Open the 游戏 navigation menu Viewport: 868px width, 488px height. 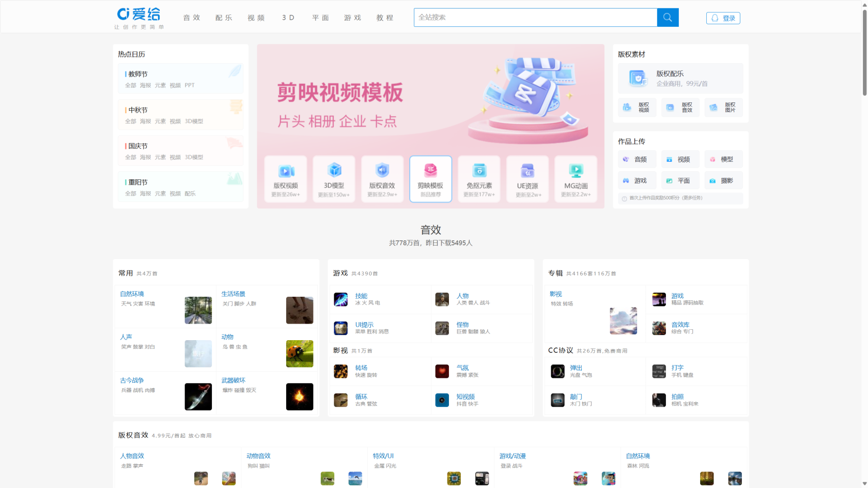pos(352,18)
